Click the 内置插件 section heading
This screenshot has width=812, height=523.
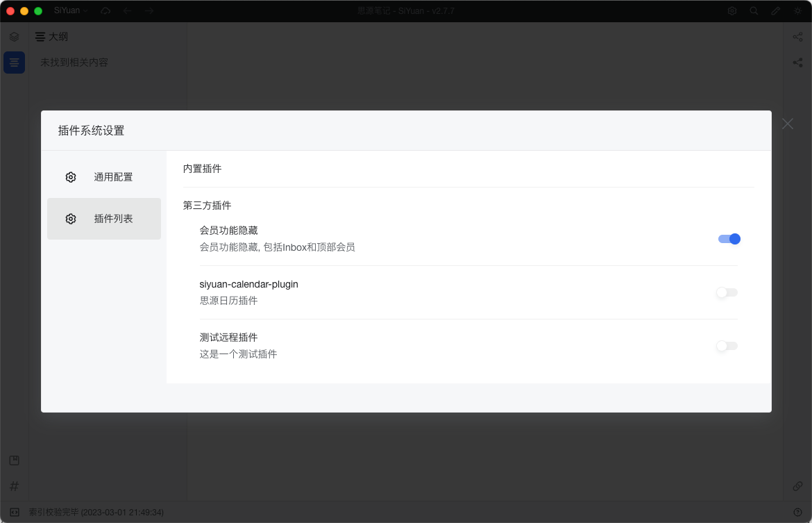tap(203, 169)
